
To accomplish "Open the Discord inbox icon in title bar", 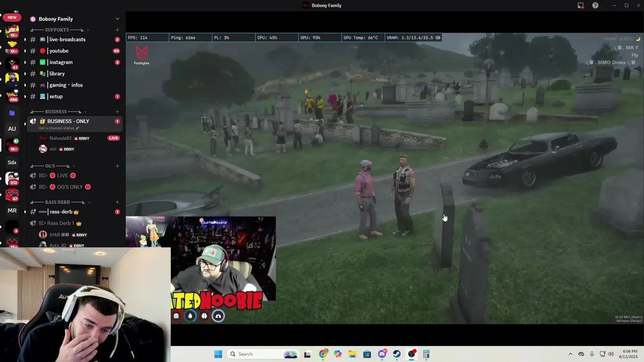I will (x=581, y=6).
